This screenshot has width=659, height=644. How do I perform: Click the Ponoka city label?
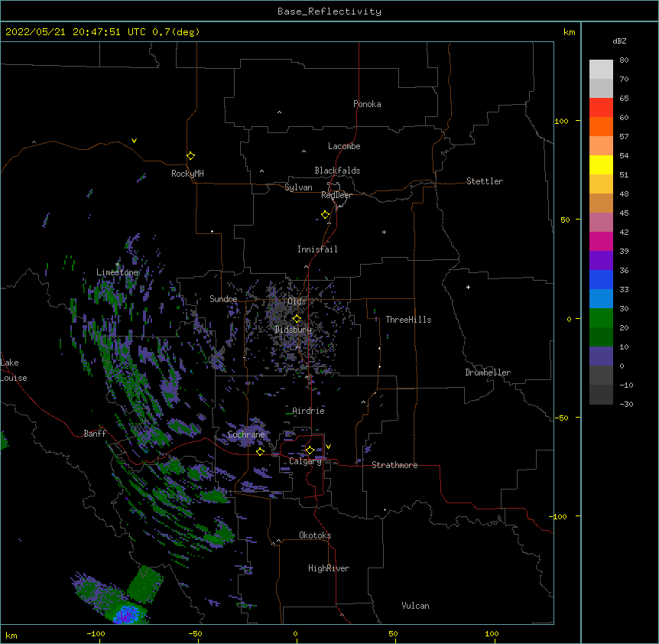click(367, 104)
